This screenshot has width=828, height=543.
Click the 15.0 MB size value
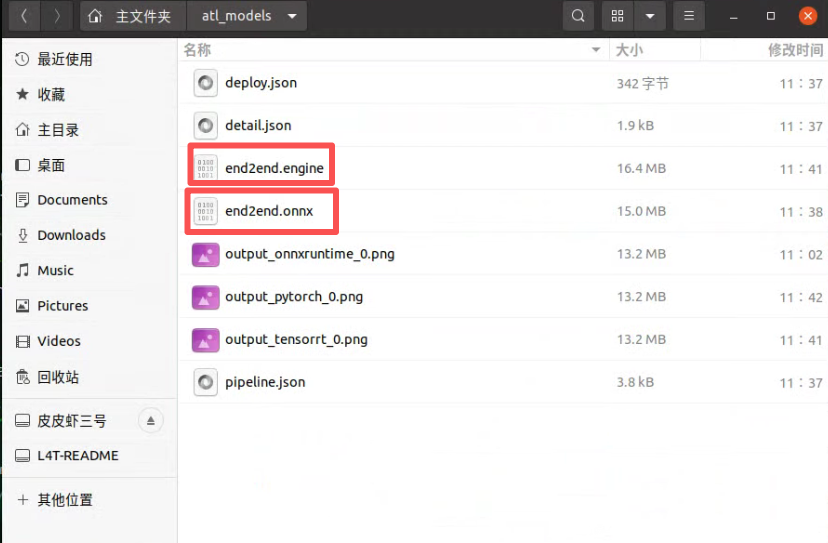(642, 211)
